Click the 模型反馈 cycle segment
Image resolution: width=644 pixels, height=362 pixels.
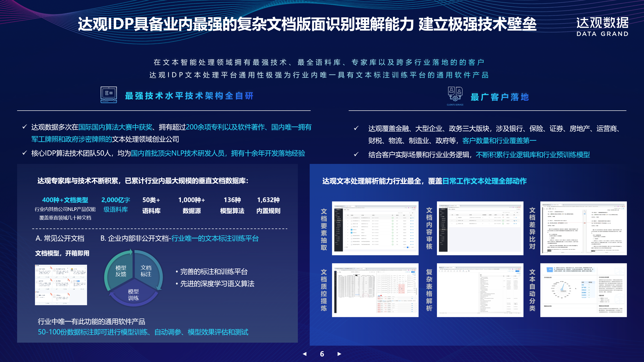(120, 271)
